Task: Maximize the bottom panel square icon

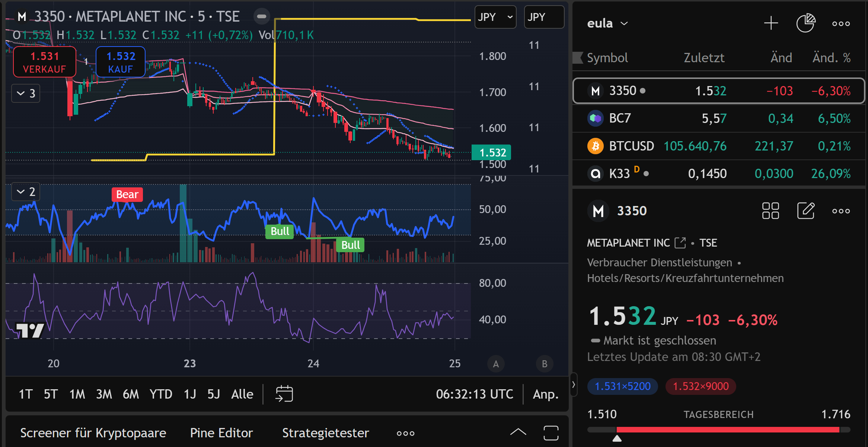Action: 551,433
